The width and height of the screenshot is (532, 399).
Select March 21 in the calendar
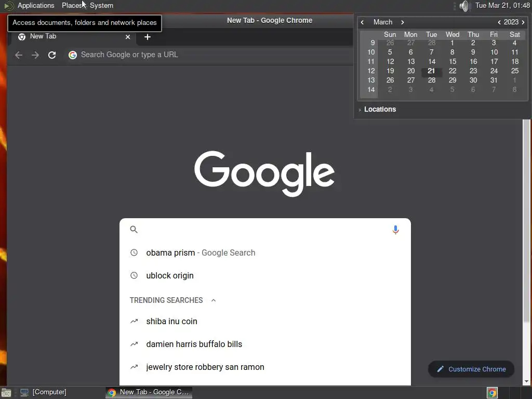pyautogui.click(x=431, y=71)
